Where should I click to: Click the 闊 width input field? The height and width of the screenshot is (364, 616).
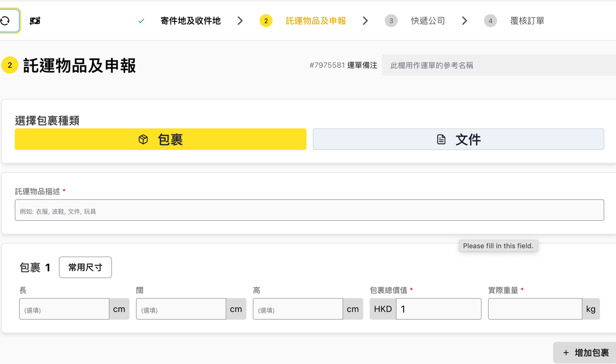[x=181, y=309]
